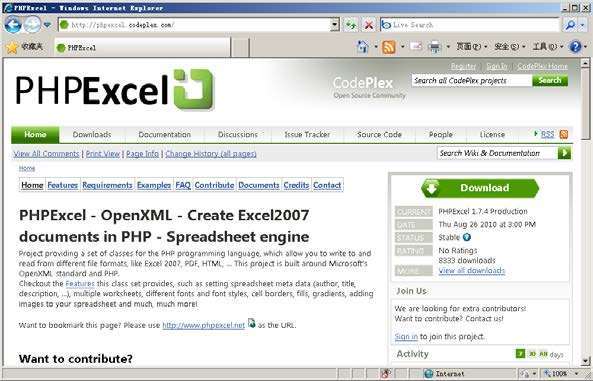Click the Home toolbar icon
The width and height of the screenshot is (593, 381).
362,47
